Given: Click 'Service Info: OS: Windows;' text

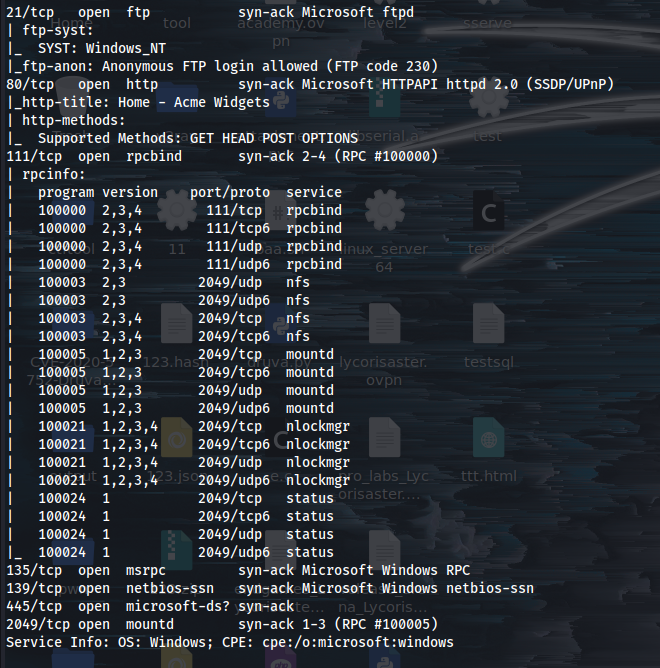Looking at the screenshot, I should click(x=110, y=642).
